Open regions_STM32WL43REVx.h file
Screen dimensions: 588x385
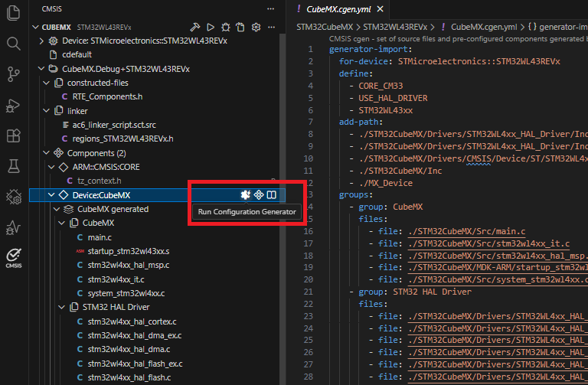click(122, 139)
